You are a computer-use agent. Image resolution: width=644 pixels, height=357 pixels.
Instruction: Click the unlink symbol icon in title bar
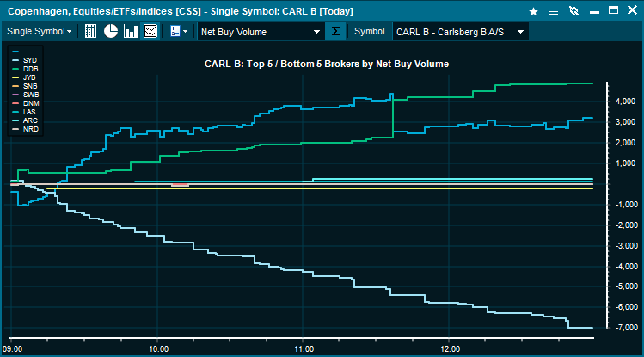tap(573, 10)
